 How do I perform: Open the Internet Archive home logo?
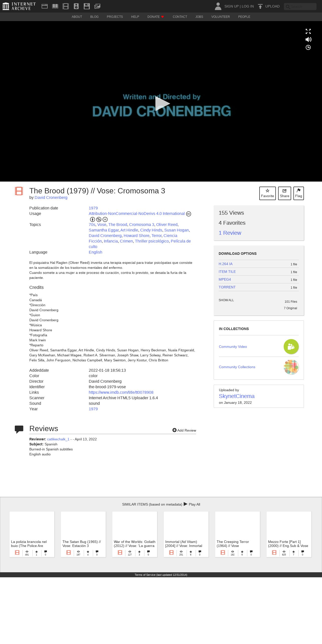coord(19,6)
